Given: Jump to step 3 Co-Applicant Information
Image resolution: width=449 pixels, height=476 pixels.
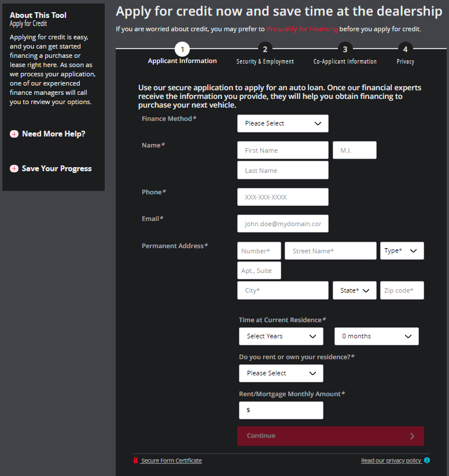Looking at the screenshot, I should point(345,50).
